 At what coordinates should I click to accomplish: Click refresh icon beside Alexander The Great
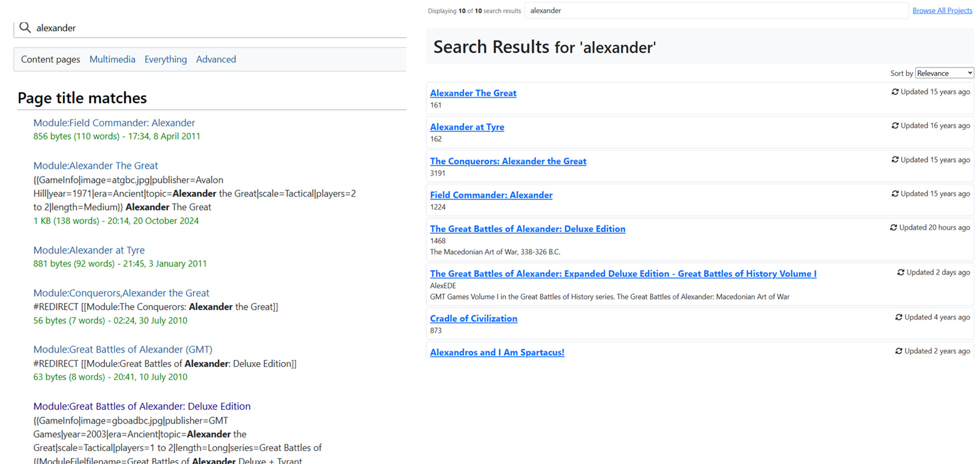click(x=895, y=92)
